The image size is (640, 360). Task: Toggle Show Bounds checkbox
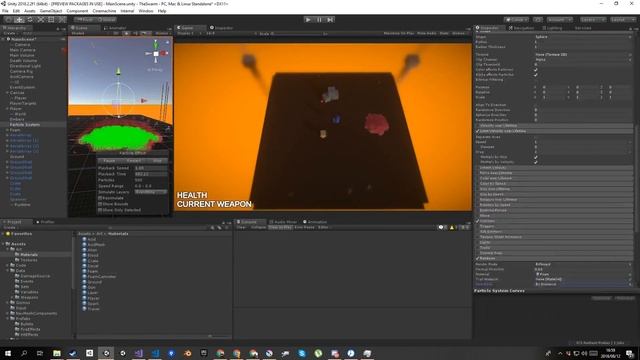pos(100,204)
